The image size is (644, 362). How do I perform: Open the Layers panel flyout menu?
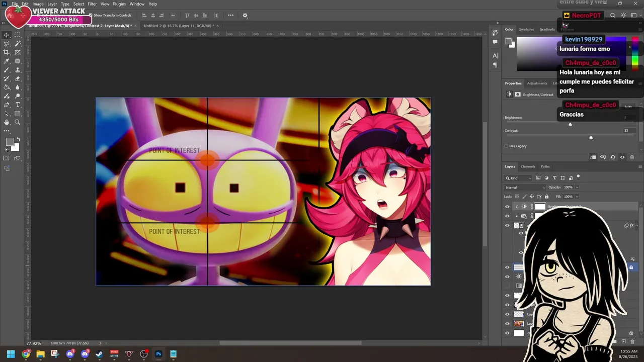[x=640, y=166]
